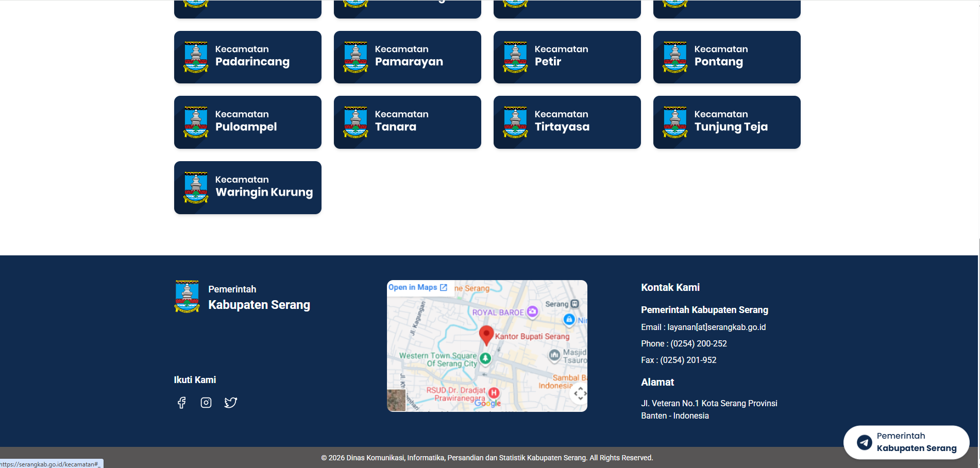Open the Kecamatan Petir card
Screen dimensions: 980x468
567,57
